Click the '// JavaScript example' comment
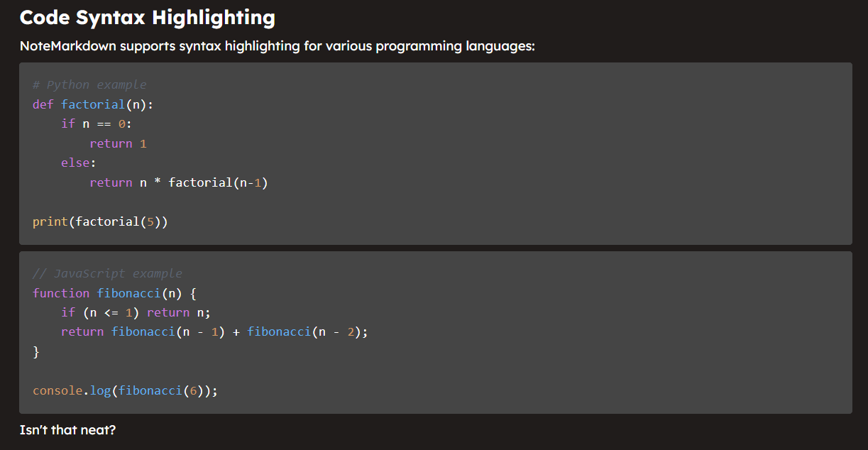The image size is (868, 450). tap(107, 274)
